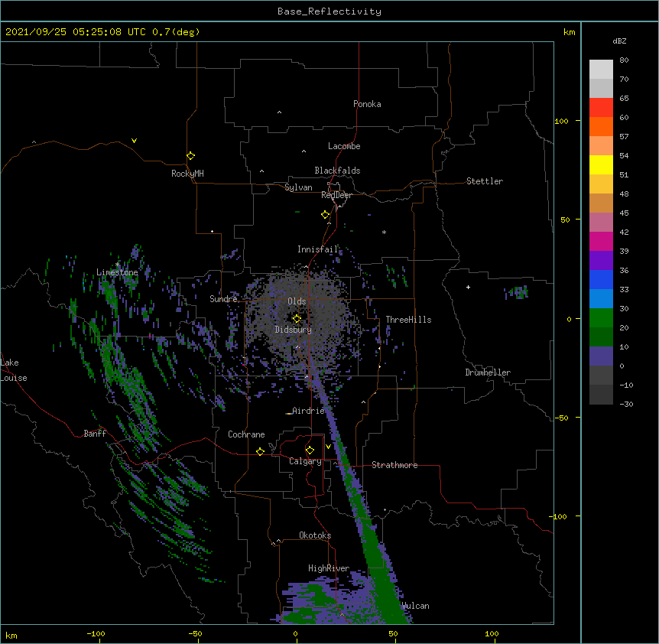This screenshot has width=659, height=644.
Task: Click the 100 tick label on the bottom axis
Action: (x=492, y=633)
